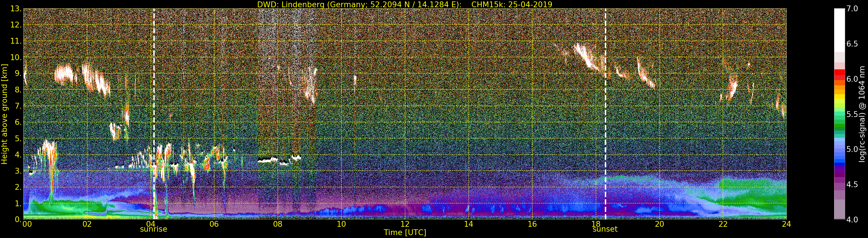Screen dimensions: 868x238
Task: Click time axis tick label '22'
Action: [x=723, y=224]
